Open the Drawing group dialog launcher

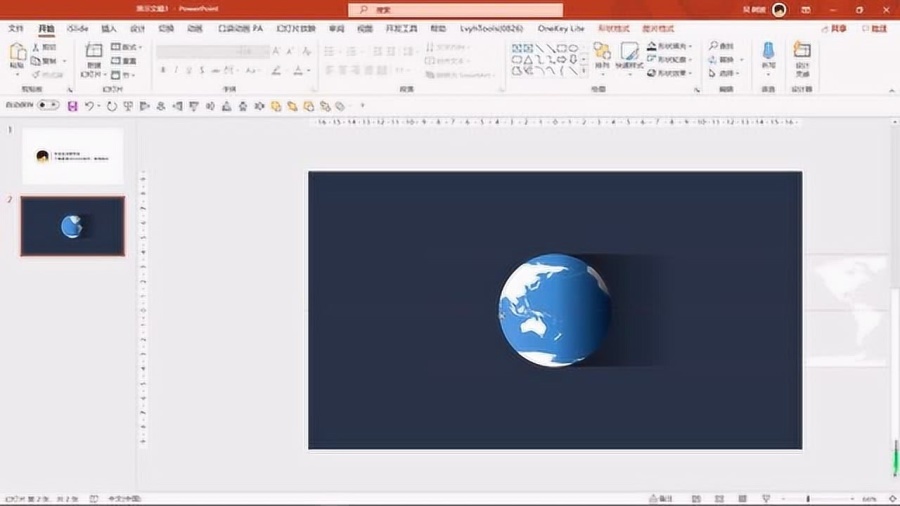click(697, 90)
